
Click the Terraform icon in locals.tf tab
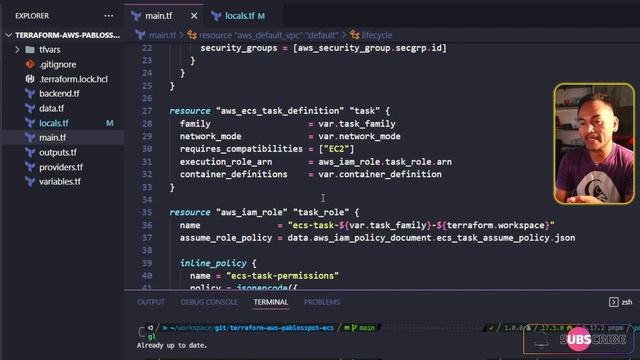point(216,16)
